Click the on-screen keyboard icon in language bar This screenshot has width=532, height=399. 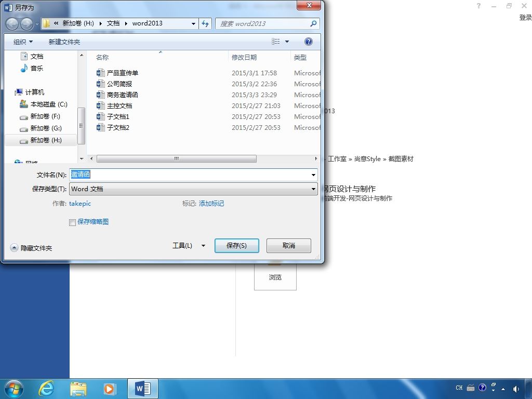coord(471,388)
